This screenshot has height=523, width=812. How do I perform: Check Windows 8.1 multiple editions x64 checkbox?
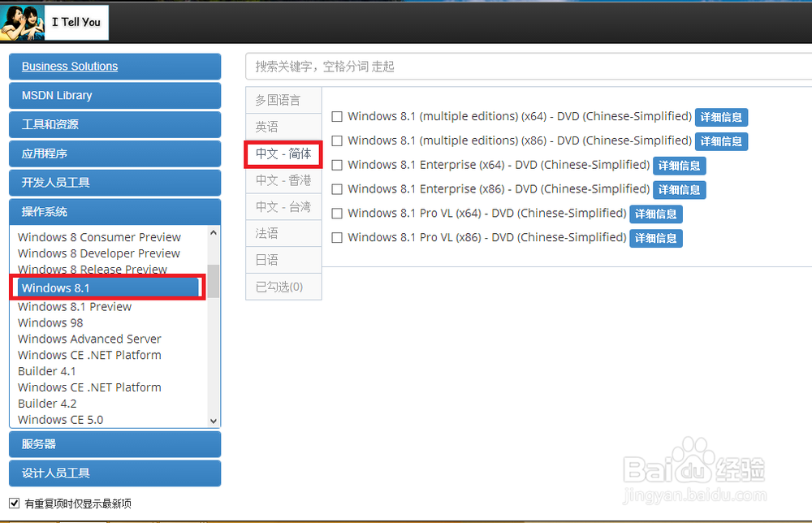337,116
